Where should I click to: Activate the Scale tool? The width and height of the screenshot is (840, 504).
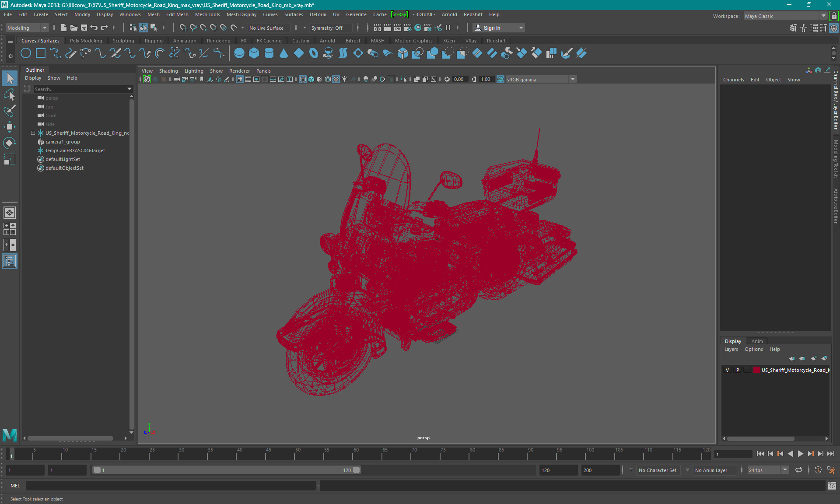click(10, 159)
